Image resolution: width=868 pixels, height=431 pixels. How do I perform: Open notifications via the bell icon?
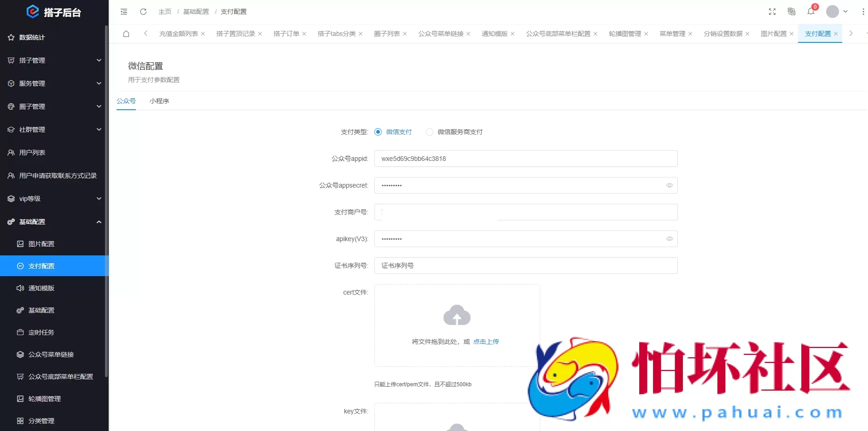tap(811, 12)
